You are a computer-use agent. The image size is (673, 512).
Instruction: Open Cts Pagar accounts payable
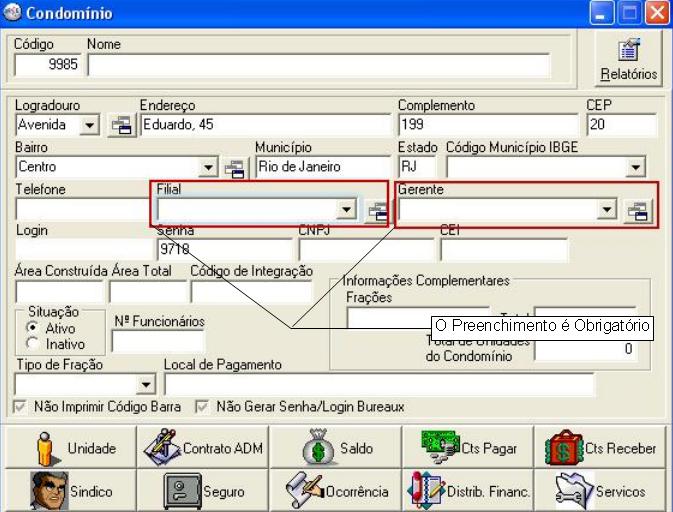pos(468,448)
